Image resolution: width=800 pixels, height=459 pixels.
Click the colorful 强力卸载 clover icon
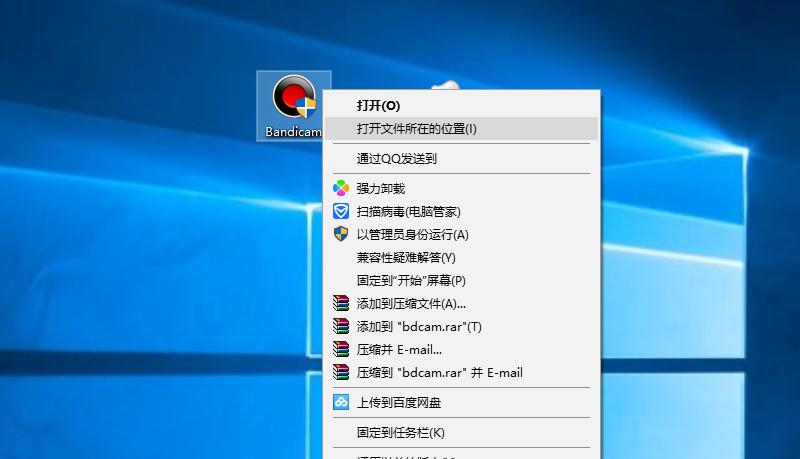[x=341, y=188]
